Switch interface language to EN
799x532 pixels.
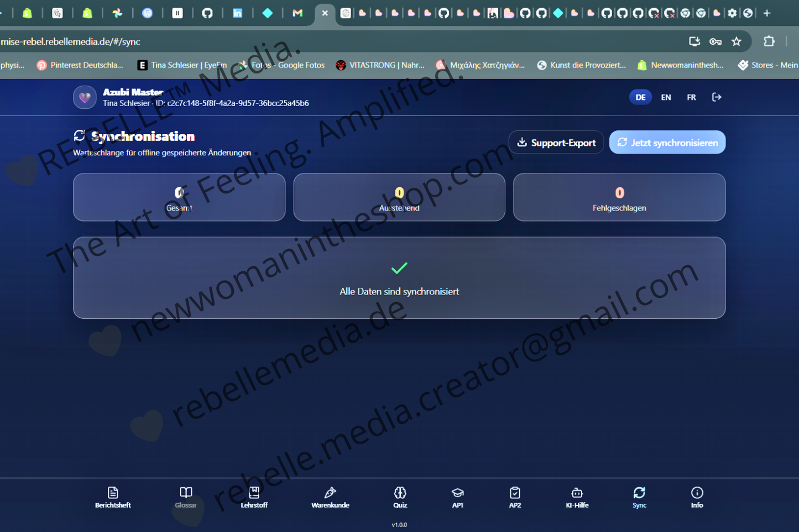click(x=666, y=97)
